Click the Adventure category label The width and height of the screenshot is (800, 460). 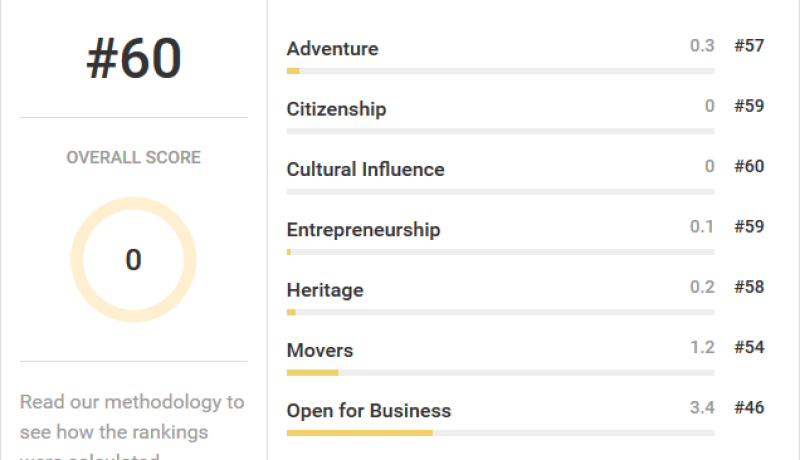332,49
